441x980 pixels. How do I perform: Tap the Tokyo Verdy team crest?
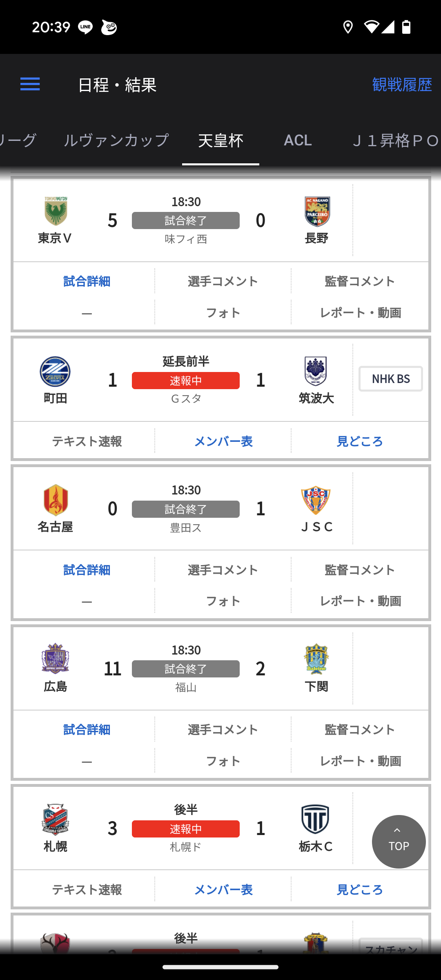pos(56,211)
